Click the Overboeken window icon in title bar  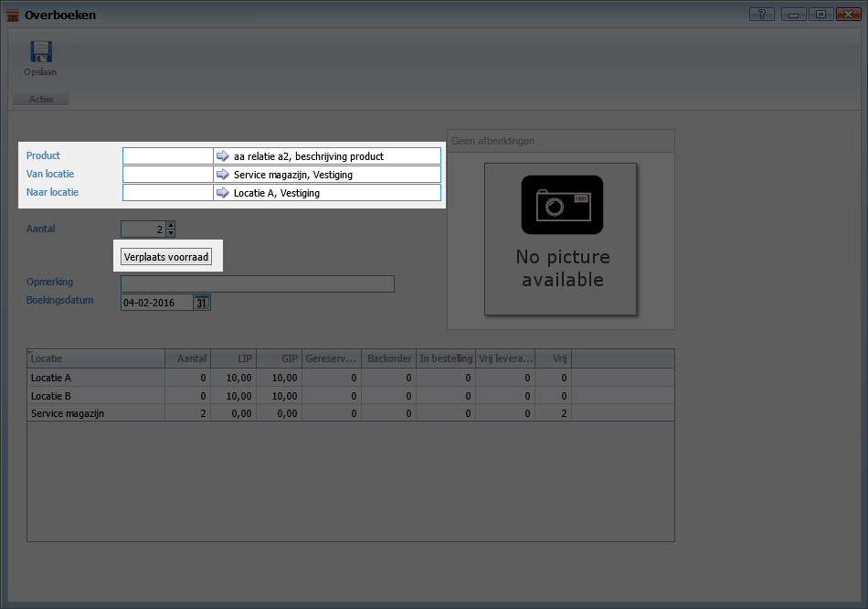click(13, 15)
